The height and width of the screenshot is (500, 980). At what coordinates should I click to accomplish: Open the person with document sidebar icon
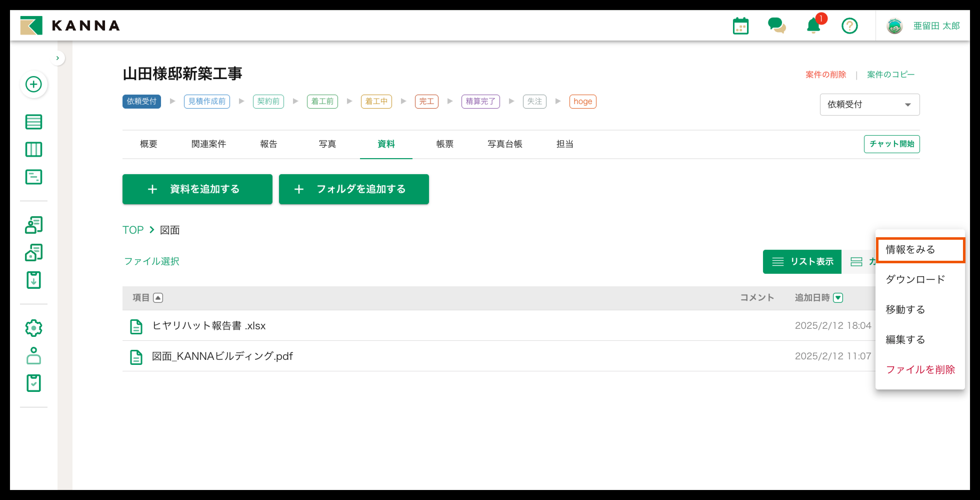(x=33, y=225)
